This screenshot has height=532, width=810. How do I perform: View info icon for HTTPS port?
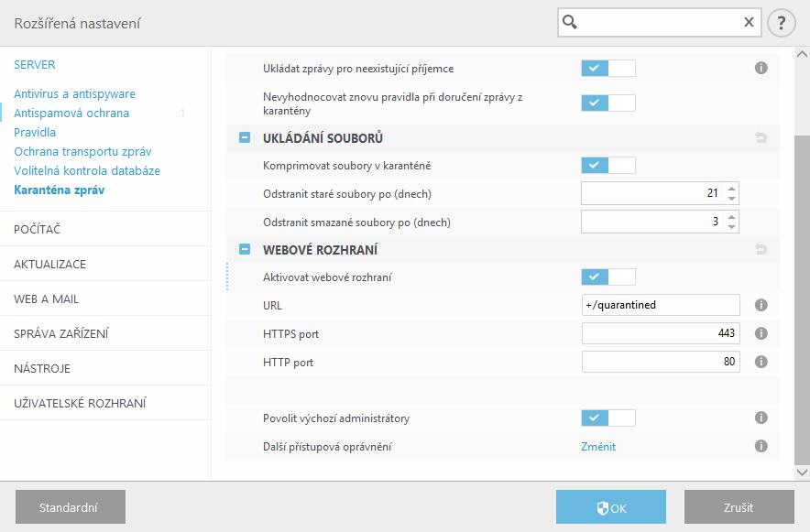click(761, 333)
